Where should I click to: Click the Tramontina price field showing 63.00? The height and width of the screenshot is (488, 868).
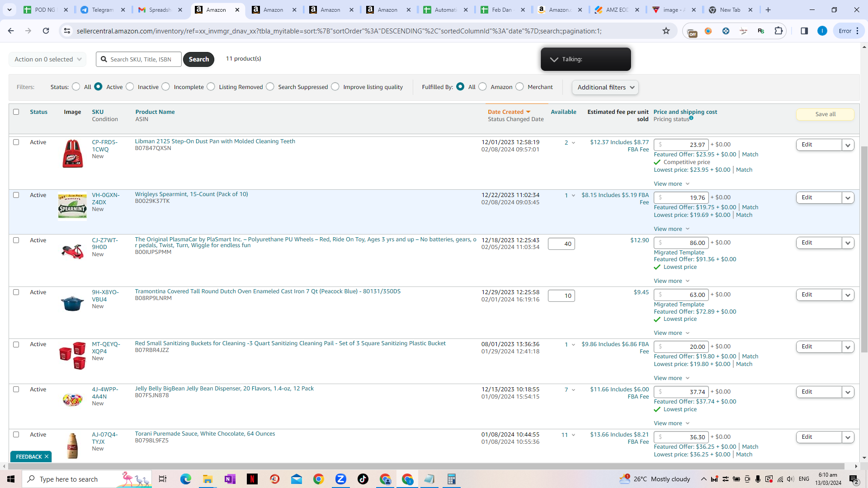coord(681,295)
